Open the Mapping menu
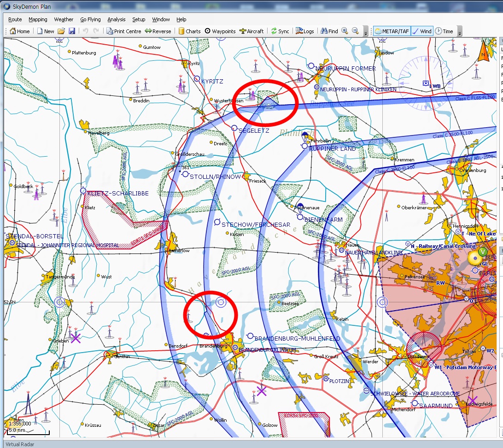503x448 pixels. pos(38,19)
